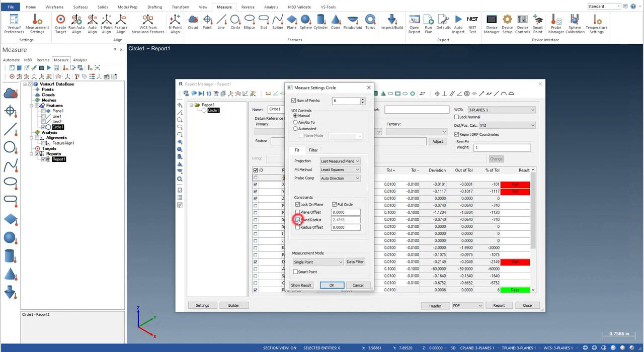Viewport: 644px width, 352px height.
Task: Click Cancel in Measure Settings Circle
Action: [x=358, y=285]
